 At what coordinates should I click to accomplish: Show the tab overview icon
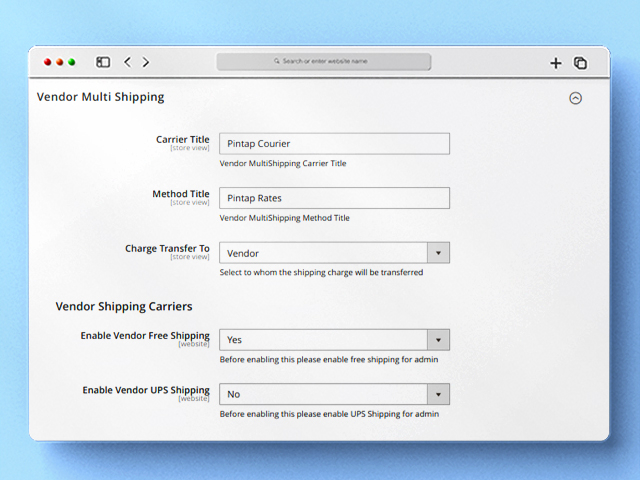(x=580, y=63)
